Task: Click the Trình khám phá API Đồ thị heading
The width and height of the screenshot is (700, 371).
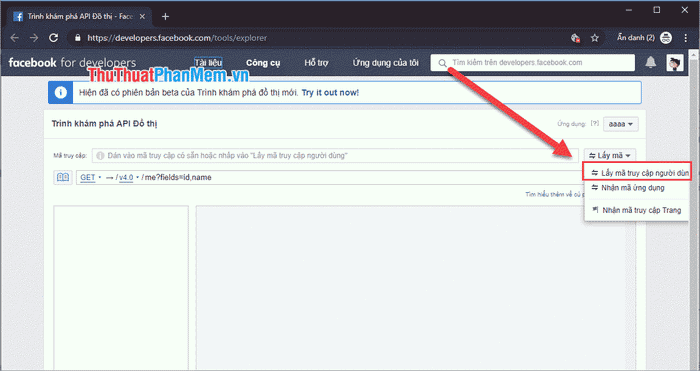Action: [x=104, y=124]
